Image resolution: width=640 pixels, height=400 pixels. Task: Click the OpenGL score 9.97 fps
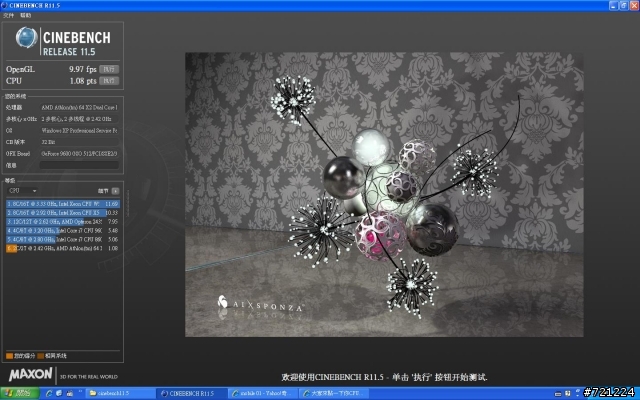pyautogui.click(x=82, y=69)
